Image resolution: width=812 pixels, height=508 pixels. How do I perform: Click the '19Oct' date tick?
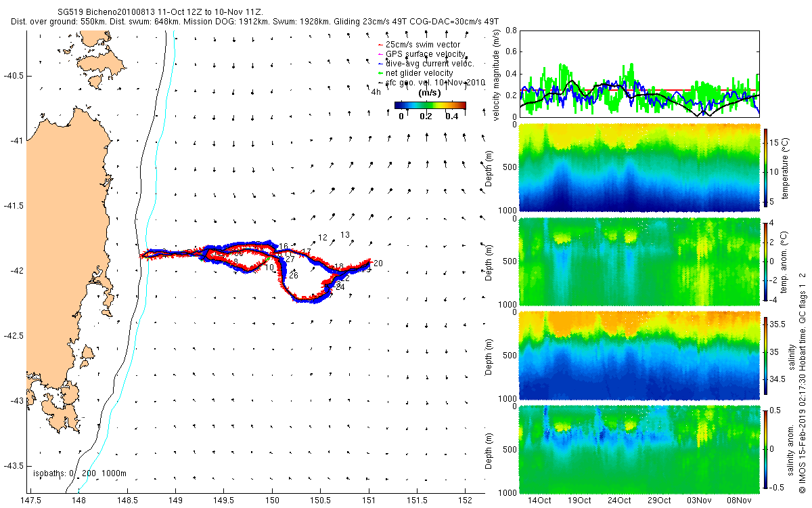click(x=579, y=501)
